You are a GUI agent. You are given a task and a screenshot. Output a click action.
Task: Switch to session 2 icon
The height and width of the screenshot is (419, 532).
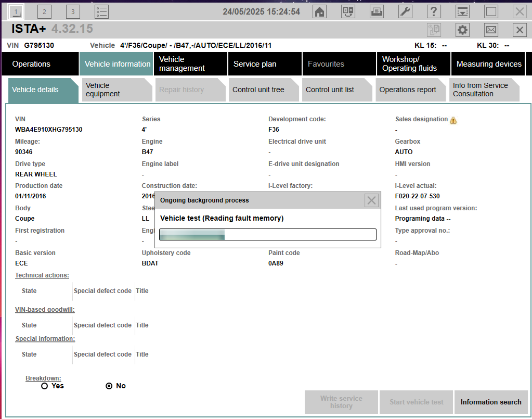pos(44,12)
